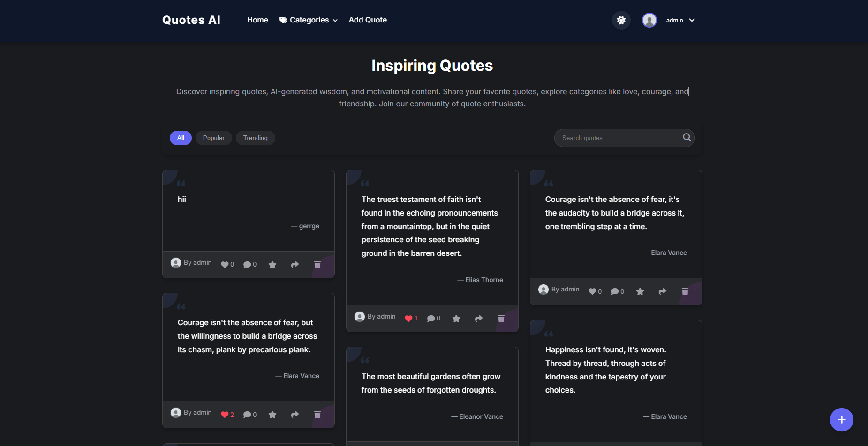Viewport: 868px width, 446px height.
Task: Open the 'truest testament of faith' quote
Action: tap(430, 226)
